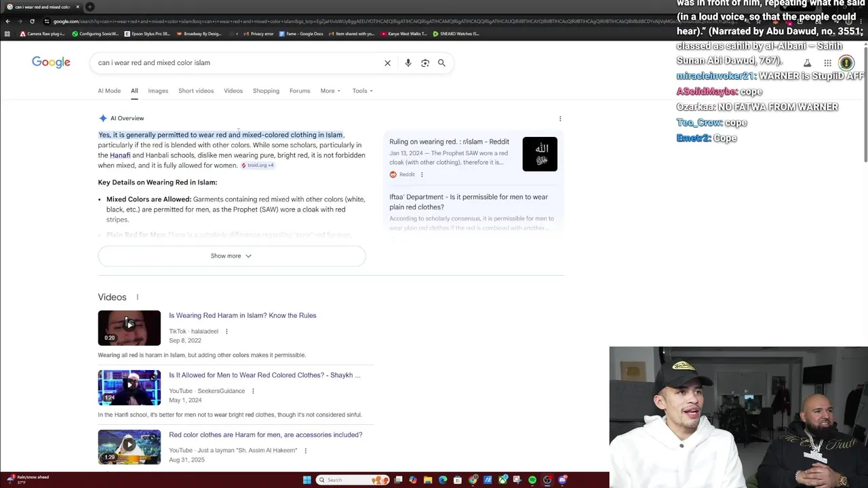
Task: Switch to the Videos tab
Action: (x=233, y=91)
